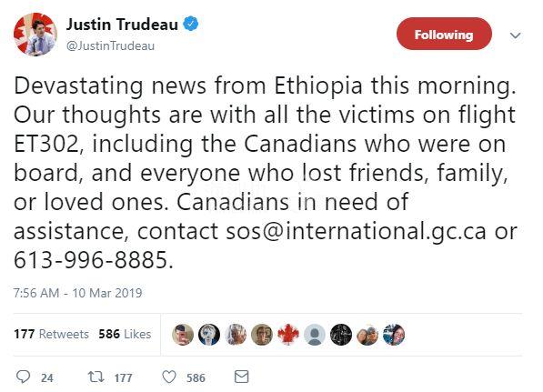Screen dimensions: 543x392
Task: Open the 177 Retweets list
Action: 51,334
